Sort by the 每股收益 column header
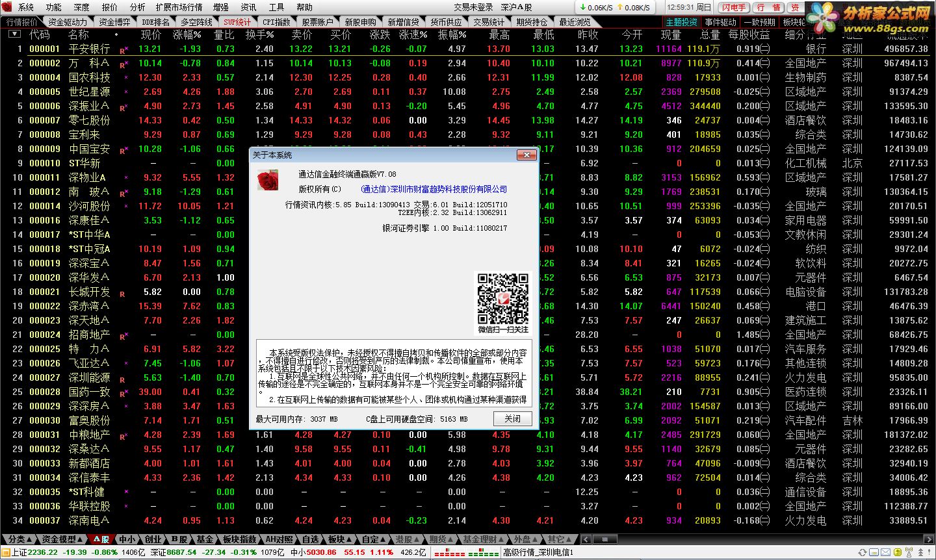The image size is (936, 560). click(749, 34)
